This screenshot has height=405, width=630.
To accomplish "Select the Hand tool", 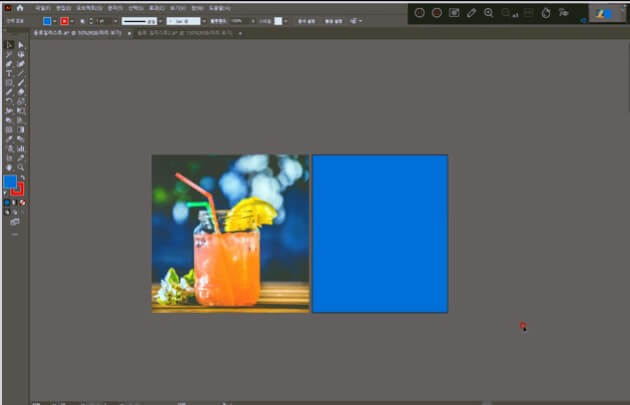I will 9,168.
